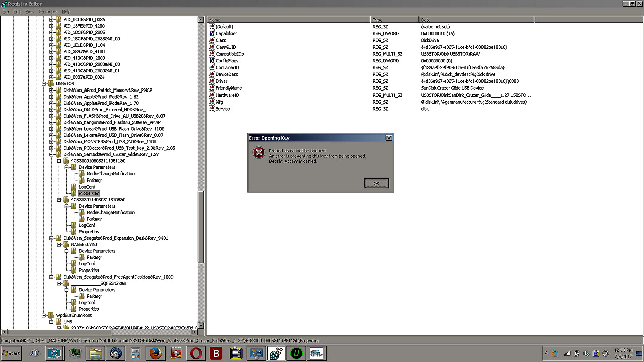This screenshot has height=362, width=644.
Task: Open the File menu
Action: point(6,11)
